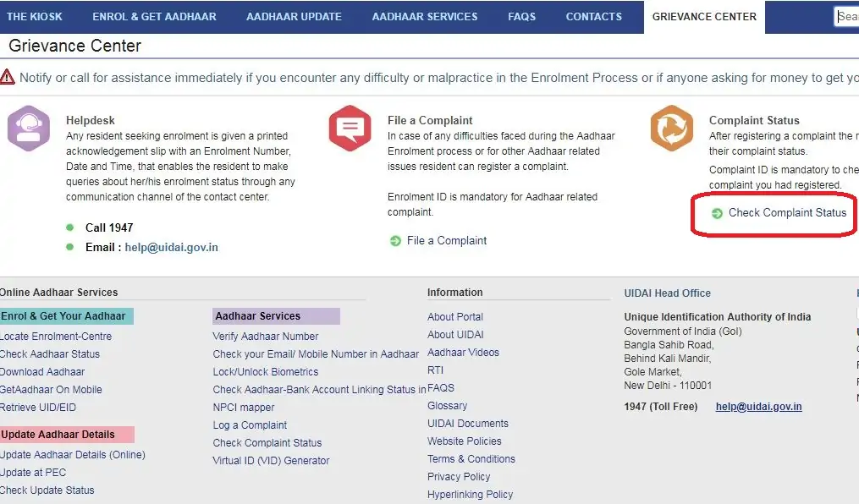
Task: Click footer Check Complaint Status link
Action: click(267, 443)
